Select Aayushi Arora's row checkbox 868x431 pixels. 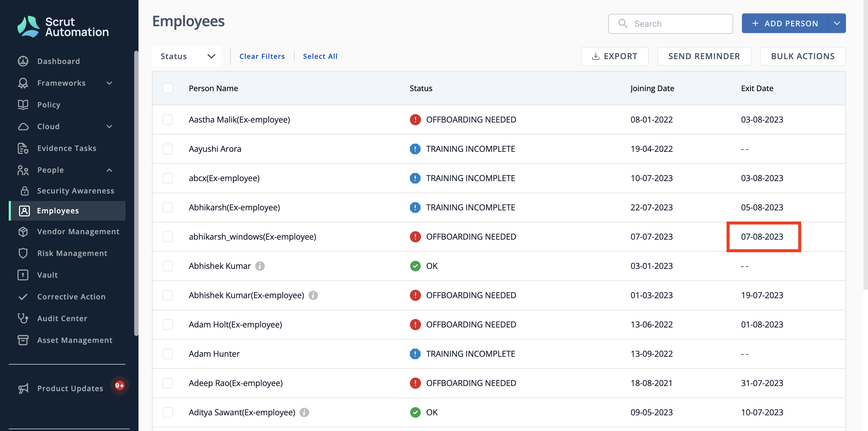(x=167, y=149)
